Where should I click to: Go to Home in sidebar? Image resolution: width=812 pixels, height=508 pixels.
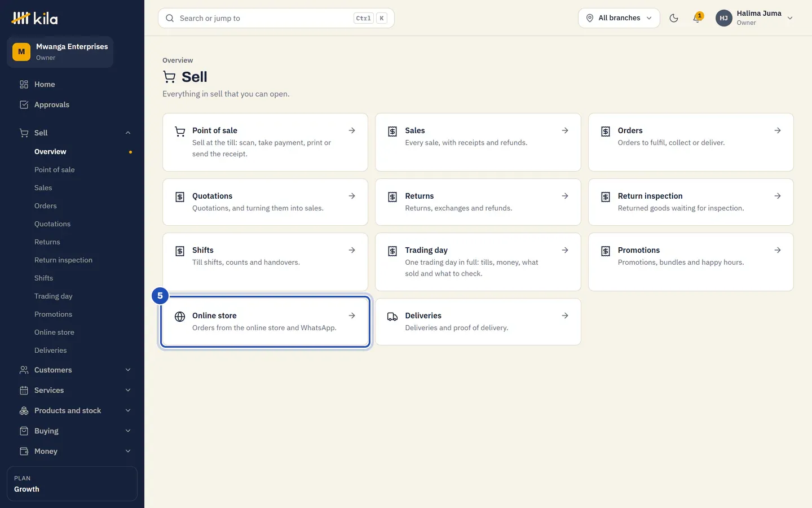(x=77, y=84)
